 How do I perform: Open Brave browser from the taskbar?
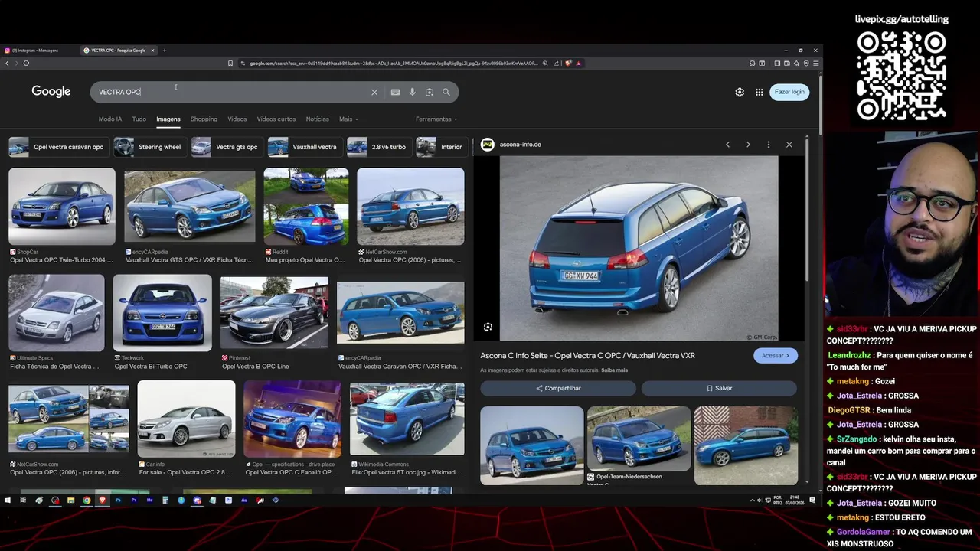[x=102, y=500]
